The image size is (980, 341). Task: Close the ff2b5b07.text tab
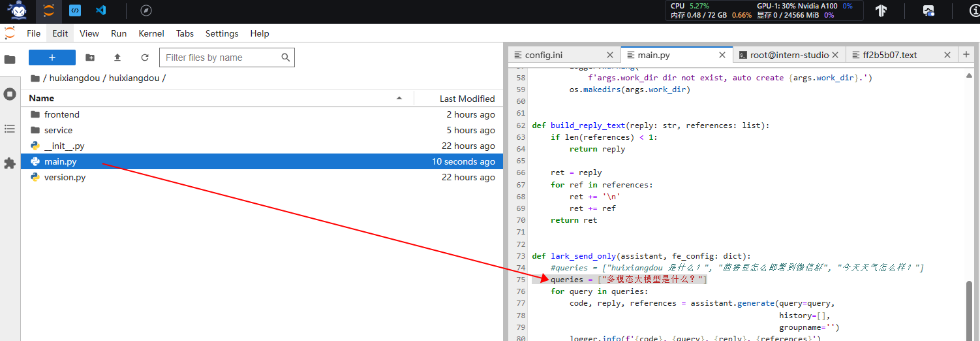pyautogui.click(x=947, y=56)
